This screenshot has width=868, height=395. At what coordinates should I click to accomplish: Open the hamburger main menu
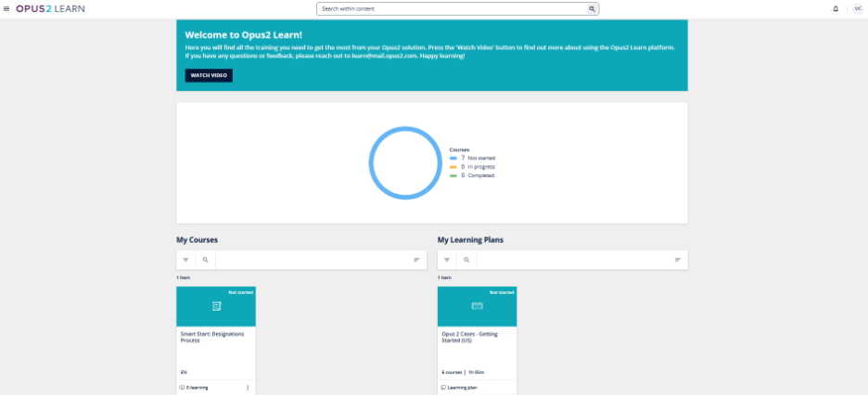pyautogui.click(x=6, y=9)
